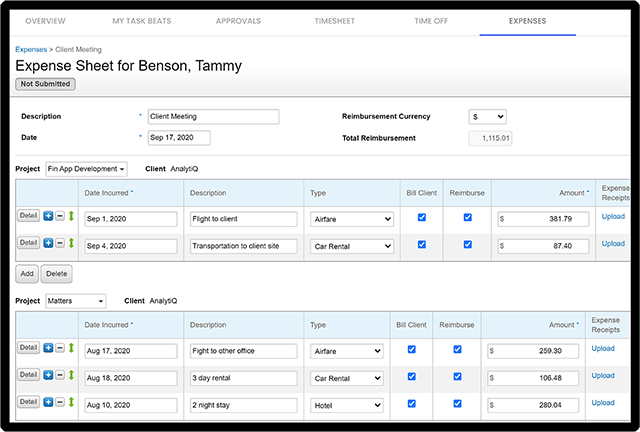Switch to the Overview tab

[45, 21]
